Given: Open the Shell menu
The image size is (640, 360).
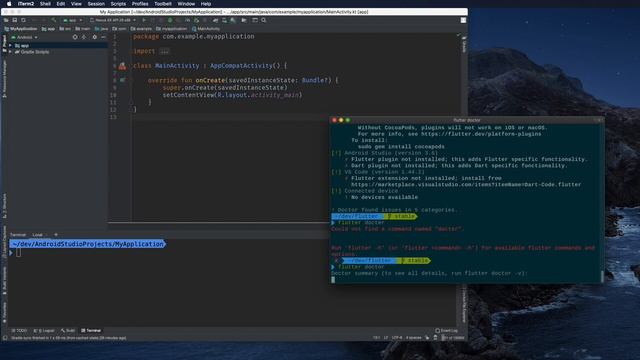Looking at the screenshot, I should point(45,4).
